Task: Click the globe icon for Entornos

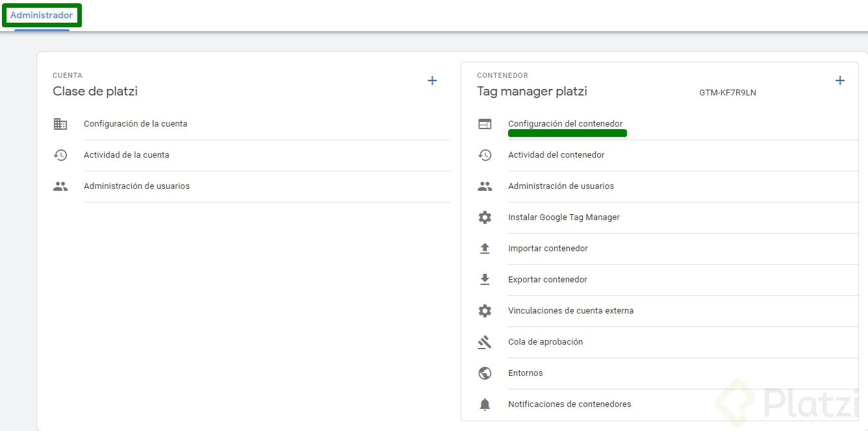Action: (x=485, y=373)
